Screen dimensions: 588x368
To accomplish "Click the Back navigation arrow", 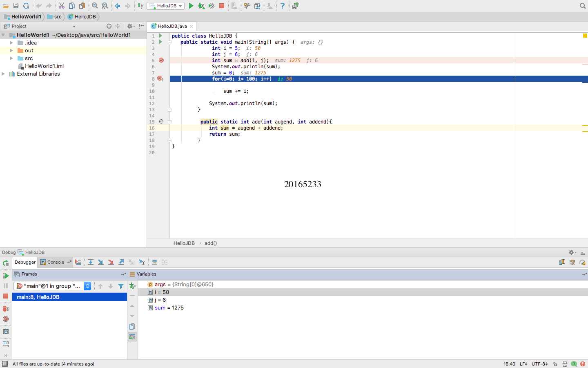I will pyautogui.click(x=118, y=6).
